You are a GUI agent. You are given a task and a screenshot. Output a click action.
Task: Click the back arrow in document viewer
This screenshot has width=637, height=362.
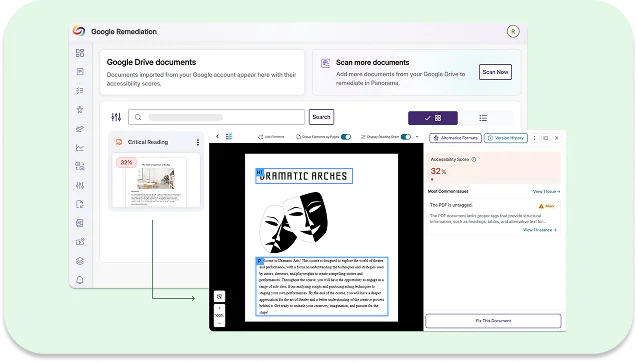tap(217, 137)
